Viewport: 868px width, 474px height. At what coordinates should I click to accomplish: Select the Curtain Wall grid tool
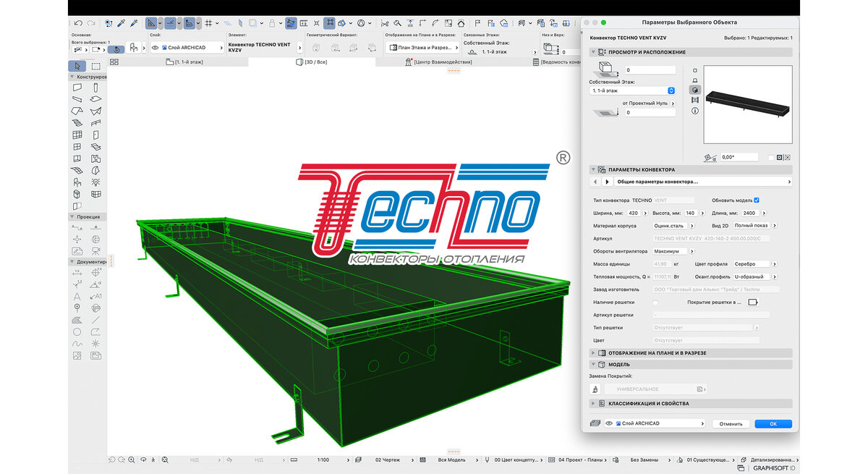(x=77, y=135)
